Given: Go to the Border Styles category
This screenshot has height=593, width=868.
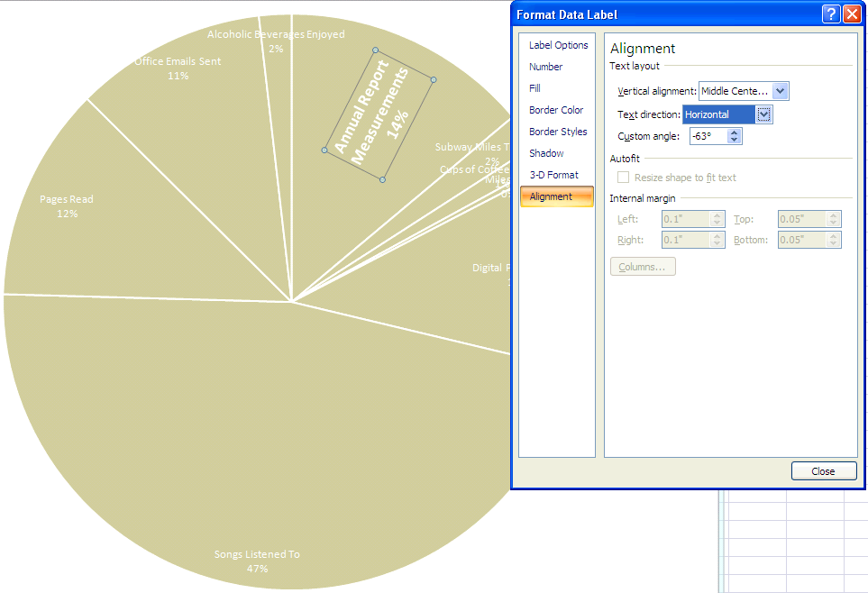Looking at the screenshot, I should click(558, 132).
